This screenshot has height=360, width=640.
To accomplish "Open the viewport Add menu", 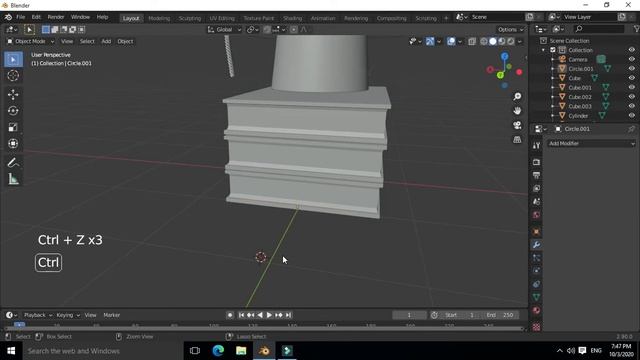I will point(106,41).
